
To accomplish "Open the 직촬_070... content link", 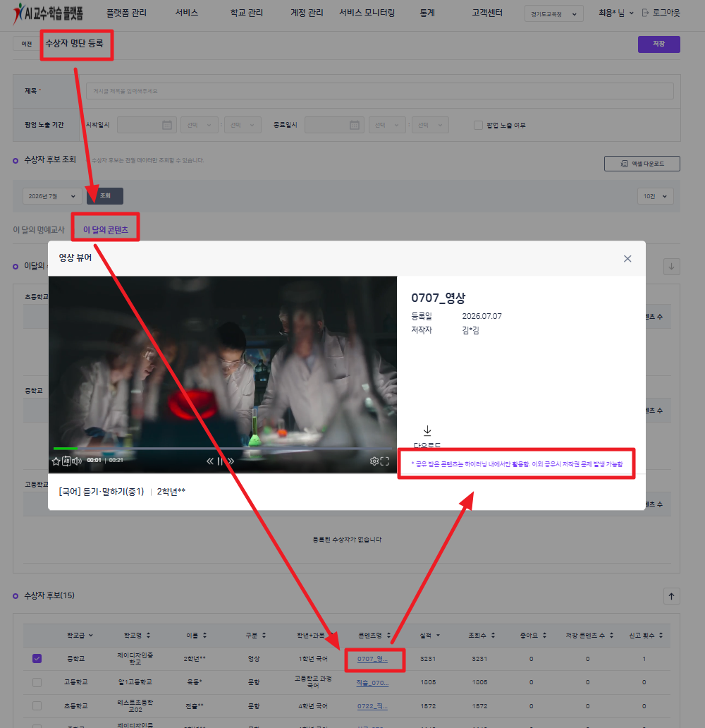I will (x=372, y=683).
